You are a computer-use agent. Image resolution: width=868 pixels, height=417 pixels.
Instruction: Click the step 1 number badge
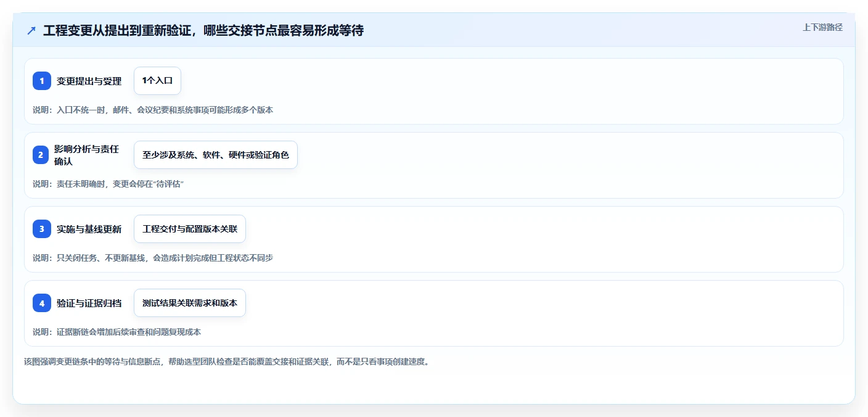42,81
